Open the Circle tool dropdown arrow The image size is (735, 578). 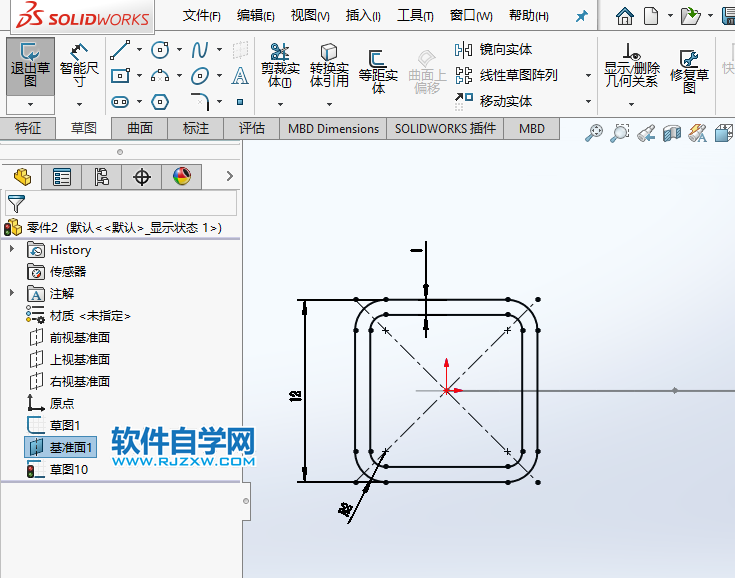pyautogui.click(x=179, y=49)
